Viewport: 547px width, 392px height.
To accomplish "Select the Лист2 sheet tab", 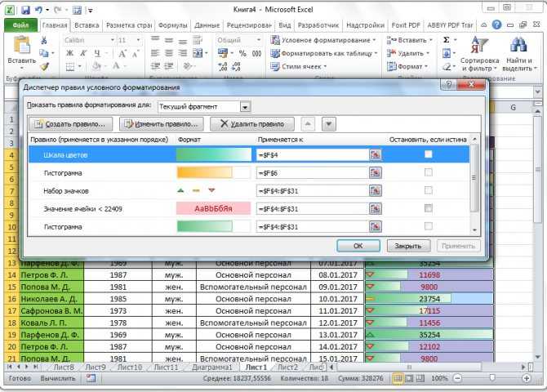I will tap(288, 367).
